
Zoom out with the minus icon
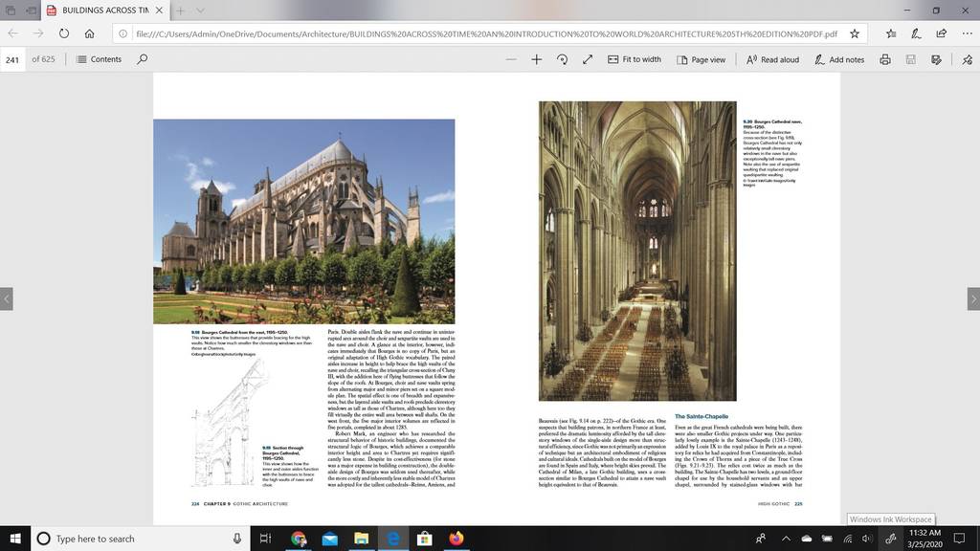coord(511,59)
